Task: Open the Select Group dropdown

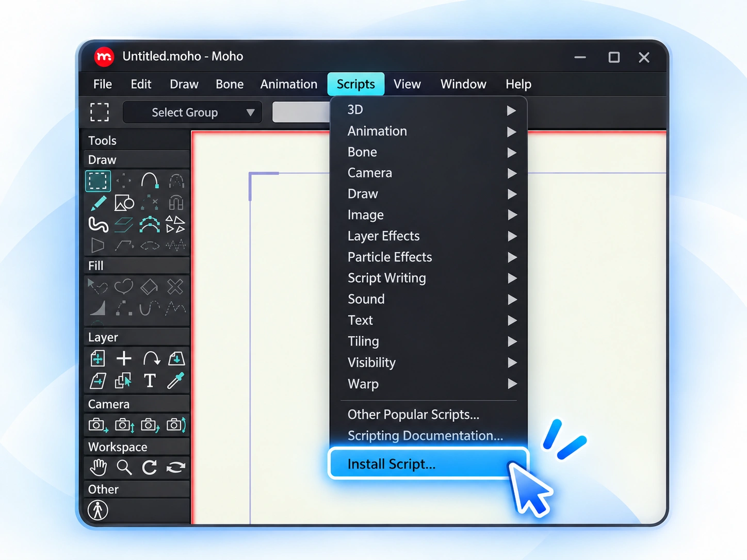Action: coord(192,112)
